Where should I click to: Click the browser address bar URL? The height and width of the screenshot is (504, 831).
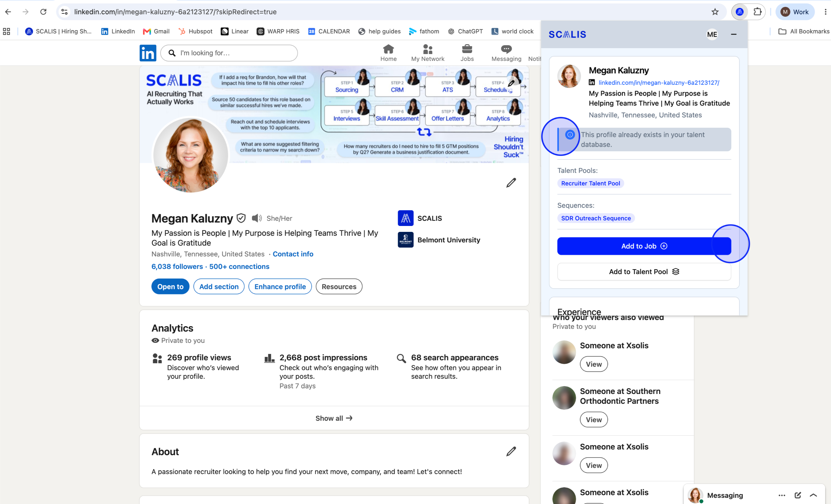[x=175, y=12]
